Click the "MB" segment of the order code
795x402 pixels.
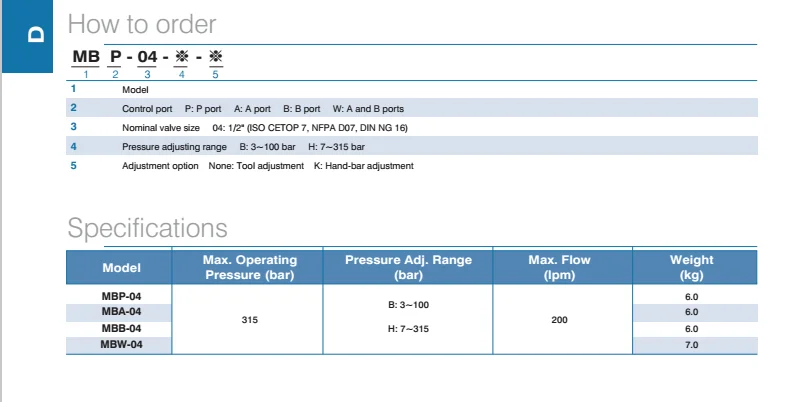pos(85,57)
